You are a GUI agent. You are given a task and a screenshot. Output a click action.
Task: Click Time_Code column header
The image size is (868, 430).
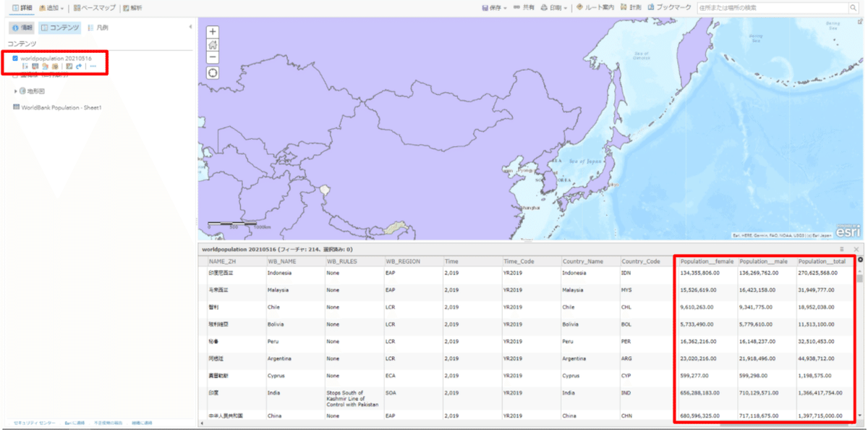pos(531,261)
